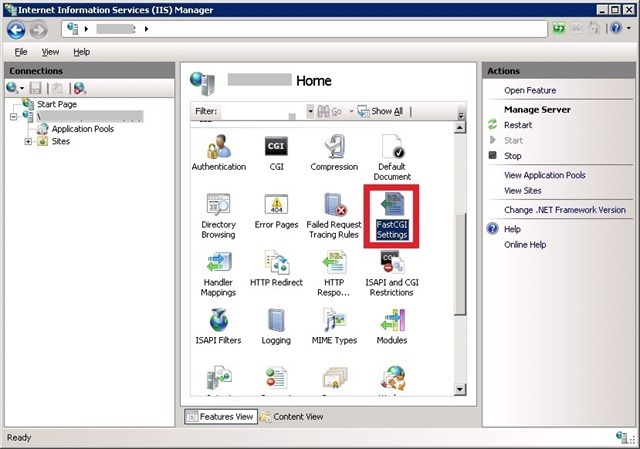
Task: Open Failed Request Tracing Rules
Action: (x=334, y=216)
